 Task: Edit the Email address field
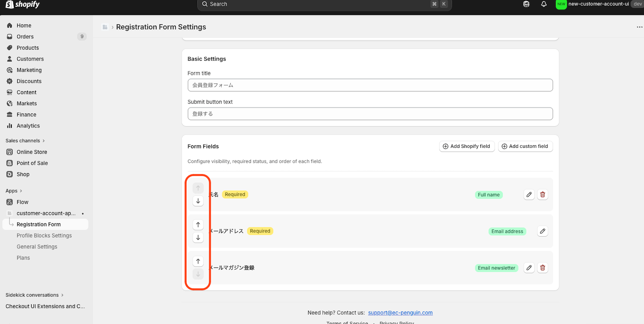click(x=543, y=231)
